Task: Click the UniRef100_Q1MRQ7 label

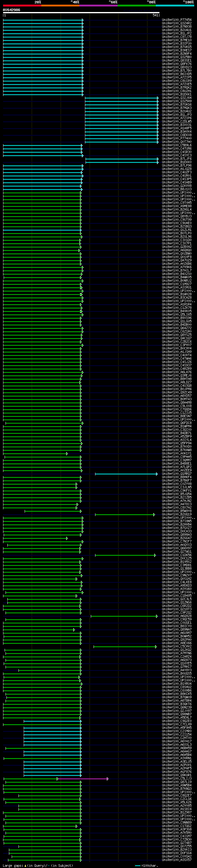Action: click(x=176, y=474)
